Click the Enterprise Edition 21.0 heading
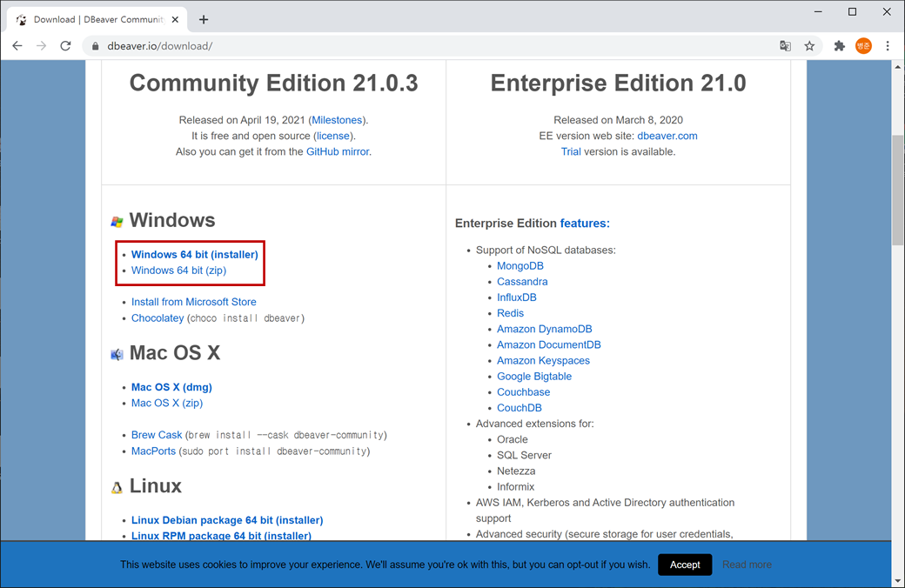This screenshot has width=905, height=588. pos(618,84)
